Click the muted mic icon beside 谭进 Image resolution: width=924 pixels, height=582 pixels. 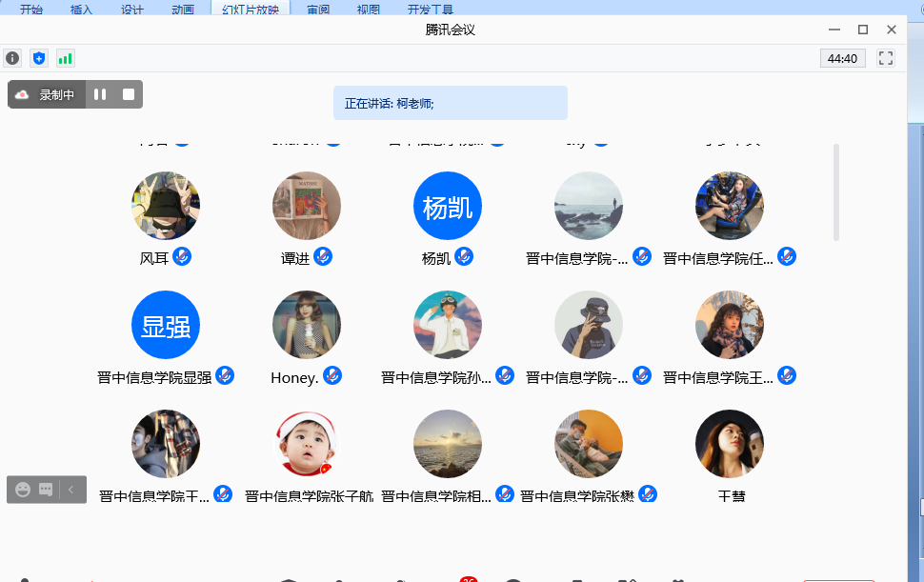323,256
